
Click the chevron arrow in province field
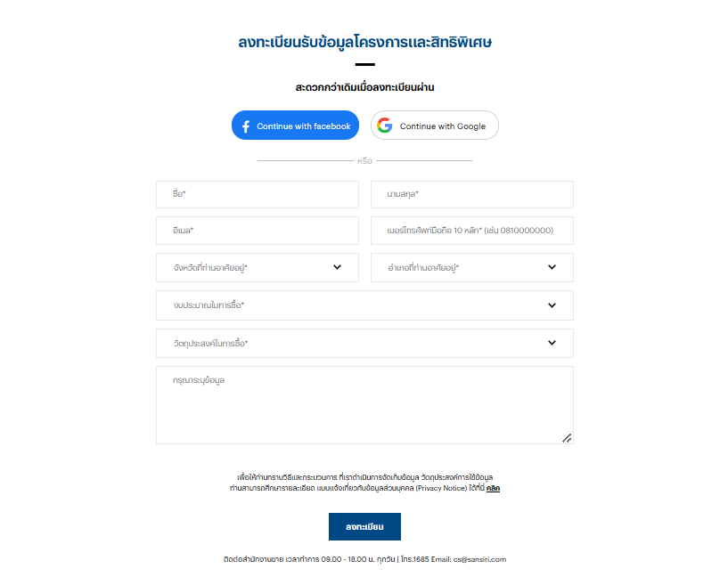(337, 267)
